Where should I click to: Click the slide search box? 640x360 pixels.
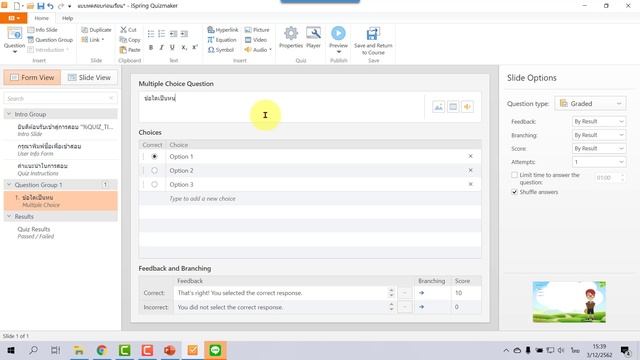60,98
